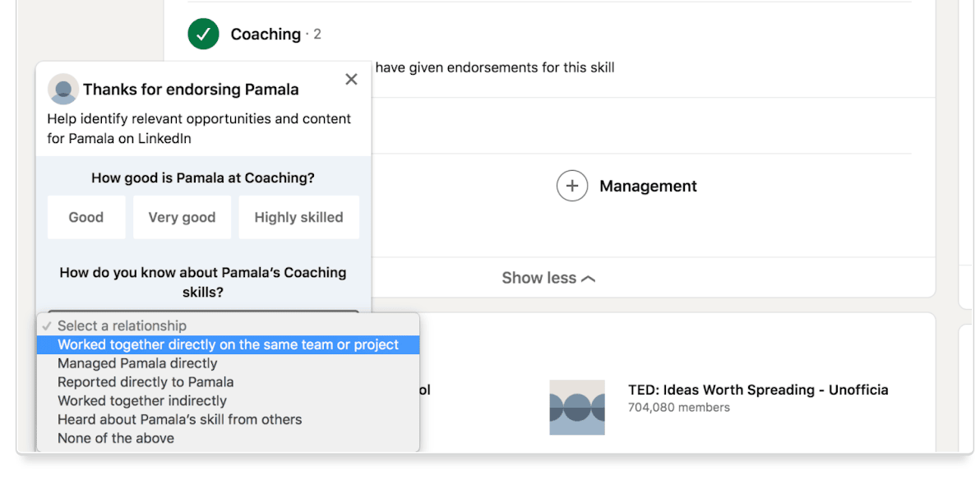Screen dimensions: 980x494
Task: Endorse Management with the plus icon
Action: [572, 186]
